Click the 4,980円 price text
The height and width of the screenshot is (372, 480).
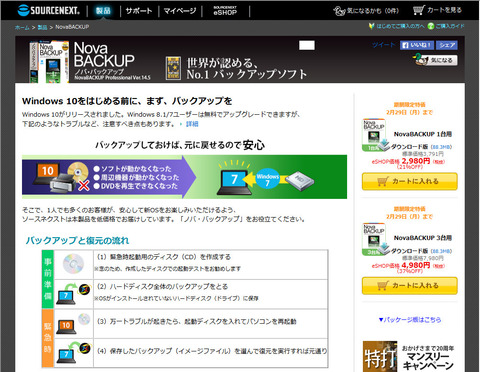tap(416, 265)
